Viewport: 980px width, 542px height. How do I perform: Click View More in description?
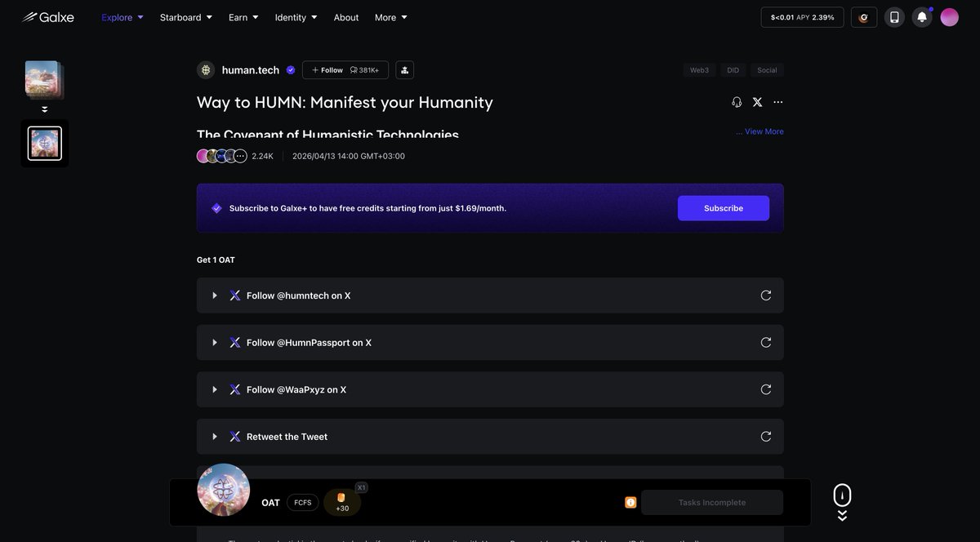(764, 131)
